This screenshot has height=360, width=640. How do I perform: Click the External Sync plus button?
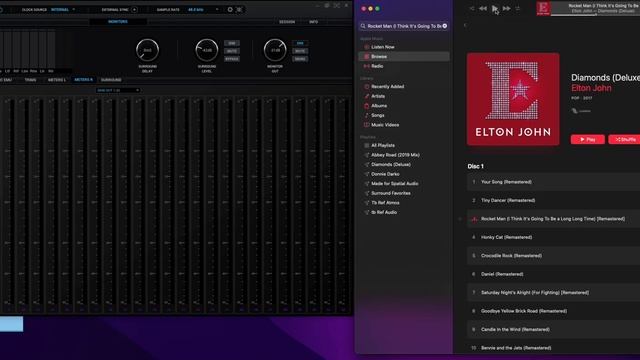134,9
